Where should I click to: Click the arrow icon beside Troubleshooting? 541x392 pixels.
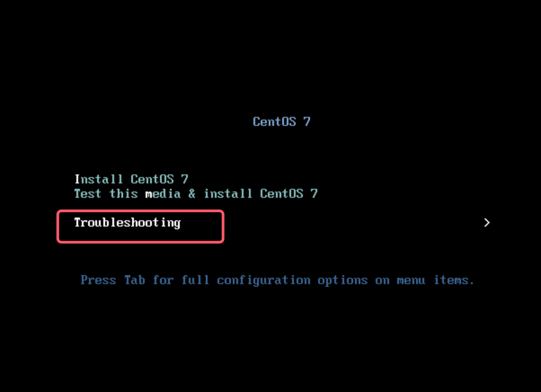pos(487,223)
